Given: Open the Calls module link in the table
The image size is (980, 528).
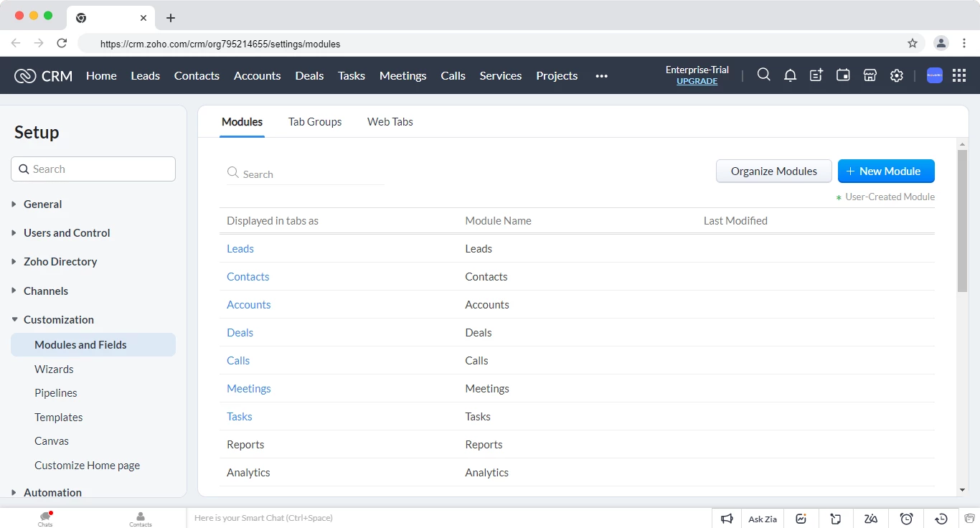Looking at the screenshot, I should click(238, 361).
